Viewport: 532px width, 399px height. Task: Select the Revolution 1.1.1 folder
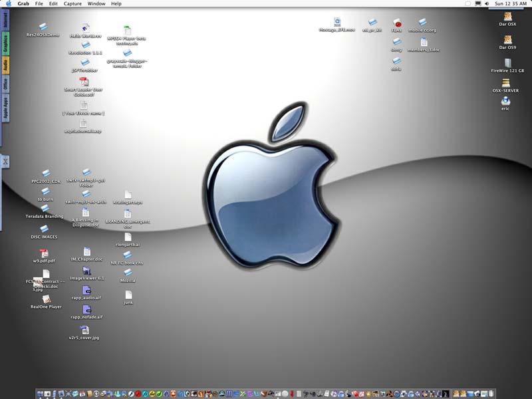[x=86, y=48]
